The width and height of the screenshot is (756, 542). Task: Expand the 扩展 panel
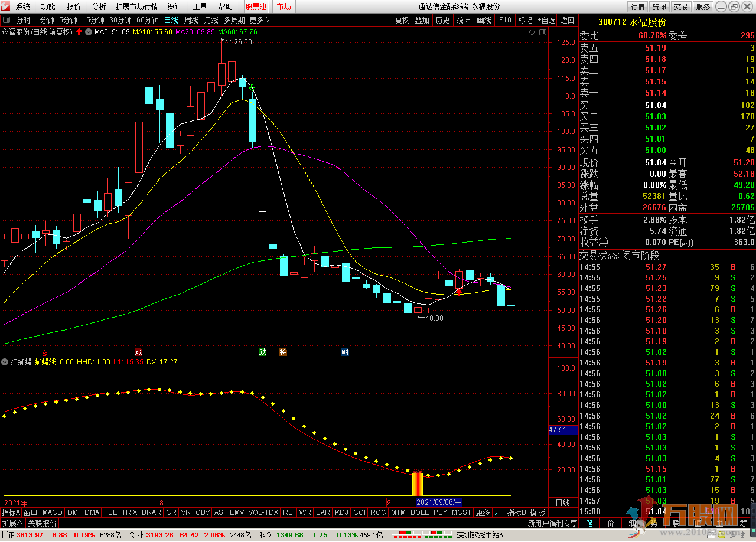point(12,523)
